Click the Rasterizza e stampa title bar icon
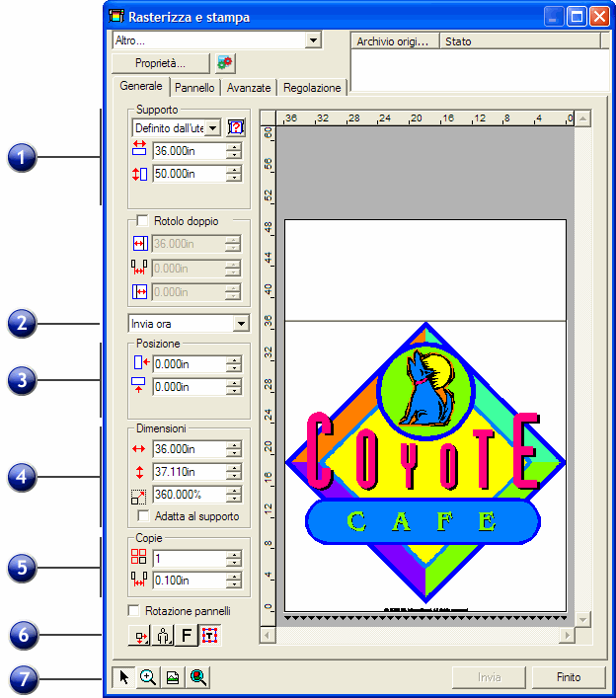The width and height of the screenshot is (616, 698). click(116, 17)
